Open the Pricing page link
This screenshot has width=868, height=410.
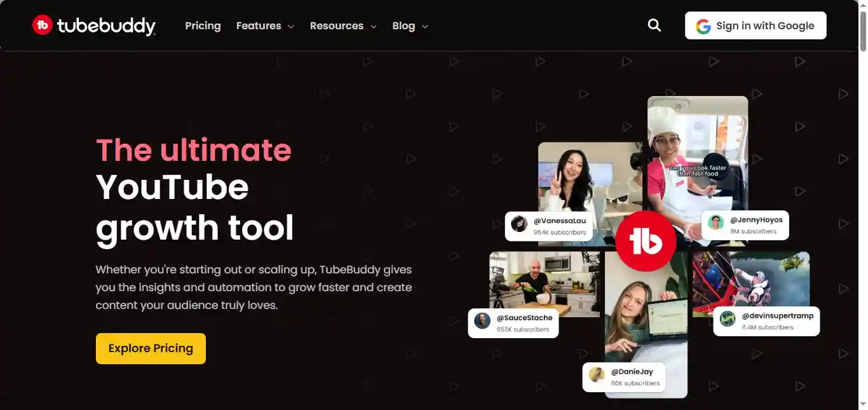[203, 26]
